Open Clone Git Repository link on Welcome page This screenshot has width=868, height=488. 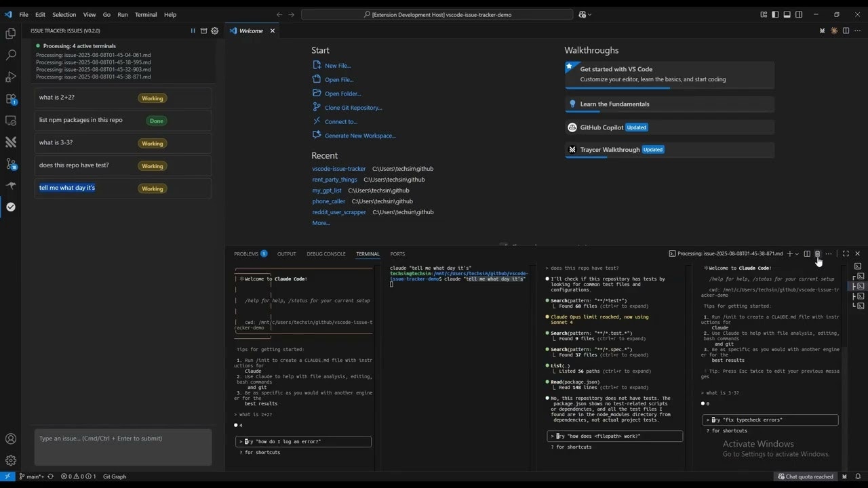coord(352,107)
